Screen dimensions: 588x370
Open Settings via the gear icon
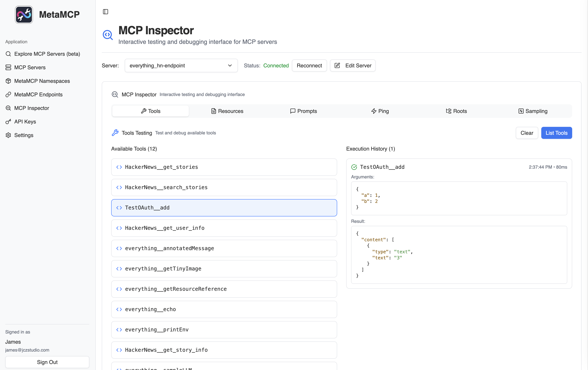tap(8, 135)
